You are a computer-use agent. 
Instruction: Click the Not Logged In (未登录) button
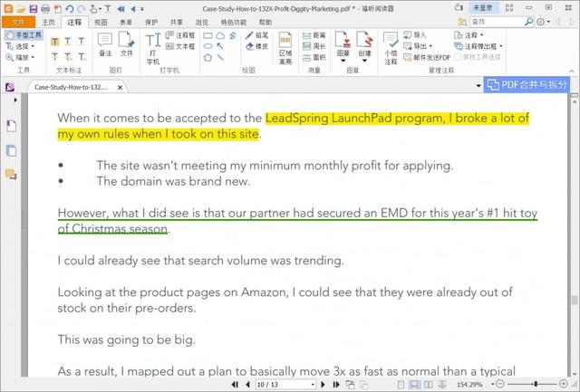click(482, 8)
